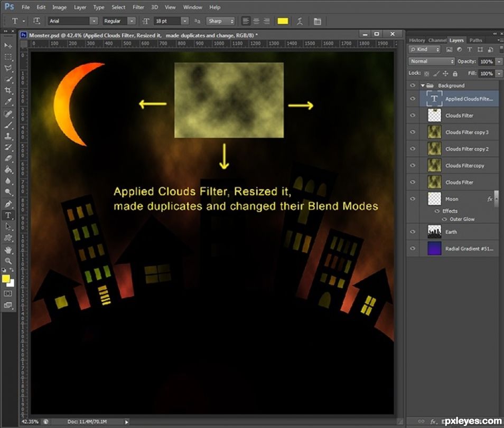
Task: Click the text color swatch in options bar
Action: [x=283, y=21]
